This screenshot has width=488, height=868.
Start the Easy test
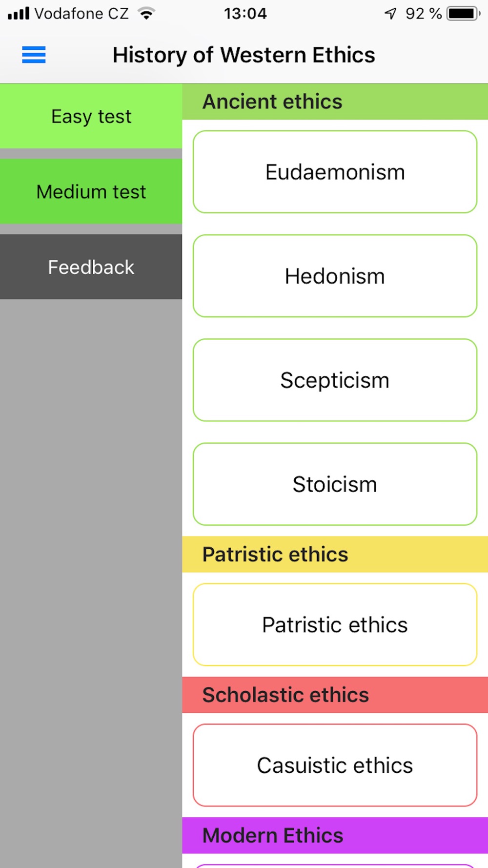pos(91,116)
